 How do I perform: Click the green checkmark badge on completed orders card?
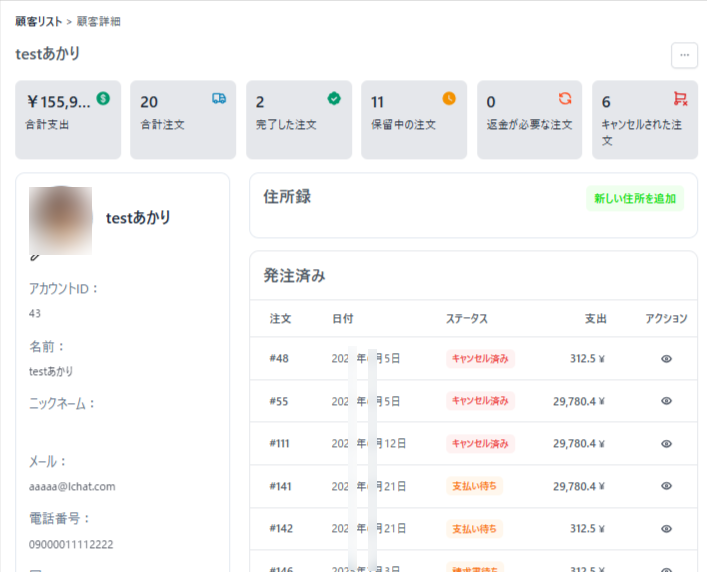pos(334,98)
